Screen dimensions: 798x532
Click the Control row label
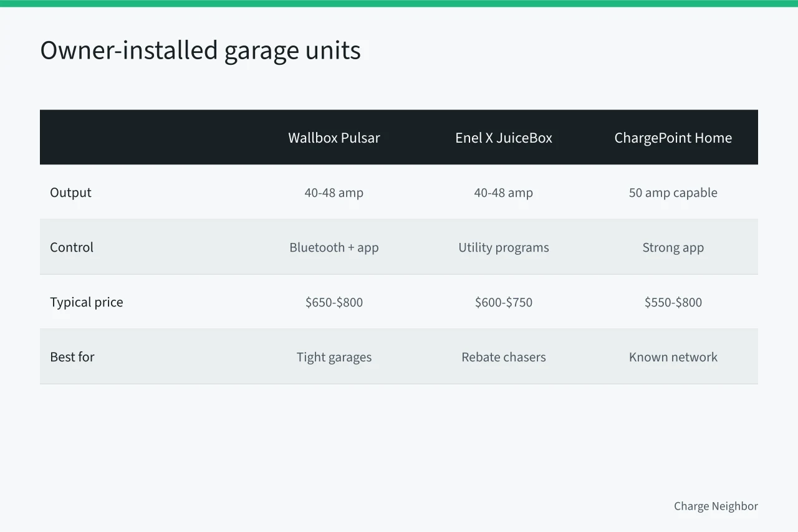click(x=72, y=247)
